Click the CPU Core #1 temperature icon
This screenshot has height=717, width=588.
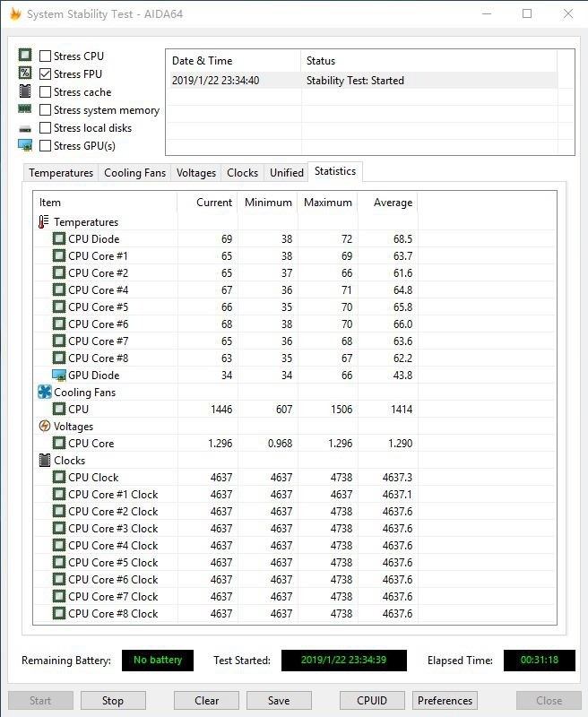(x=59, y=255)
